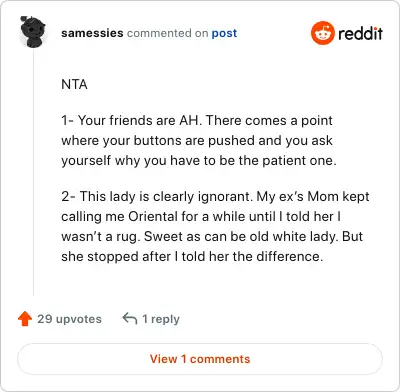Click the reddit wordmark text
The width and height of the screenshot is (400, 392).
[x=361, y=33]
